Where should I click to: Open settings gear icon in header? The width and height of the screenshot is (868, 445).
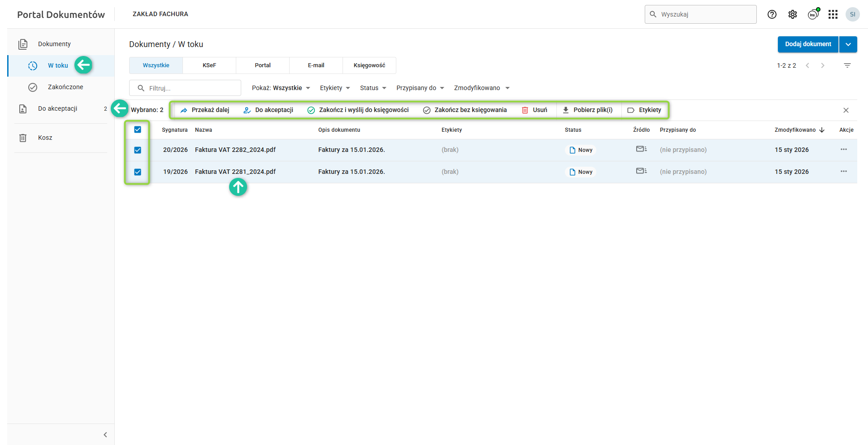pos(792,14)
